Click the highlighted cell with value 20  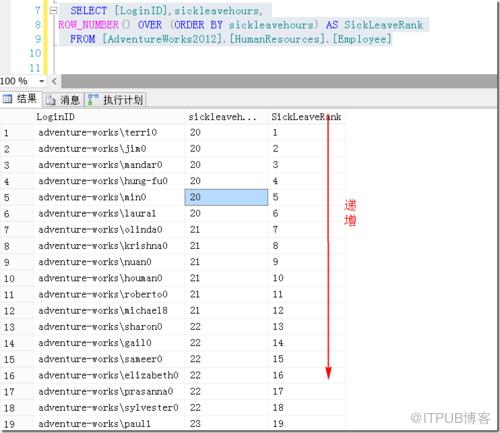(226, 197)
